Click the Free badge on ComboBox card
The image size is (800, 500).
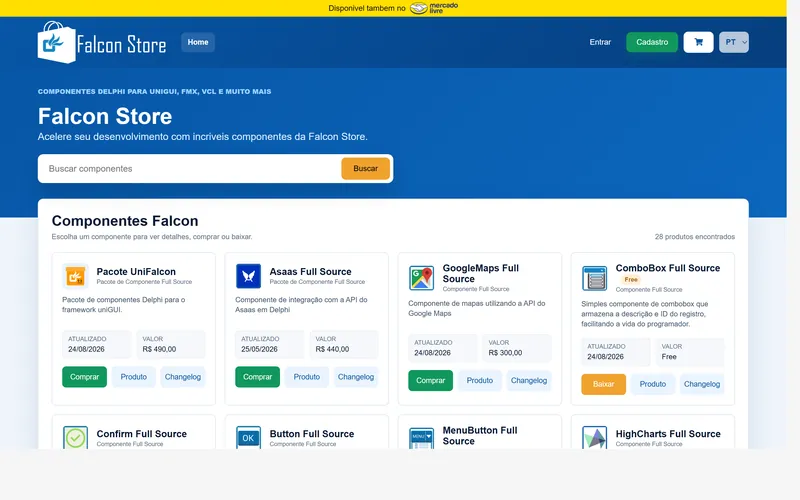pos(631,280)
